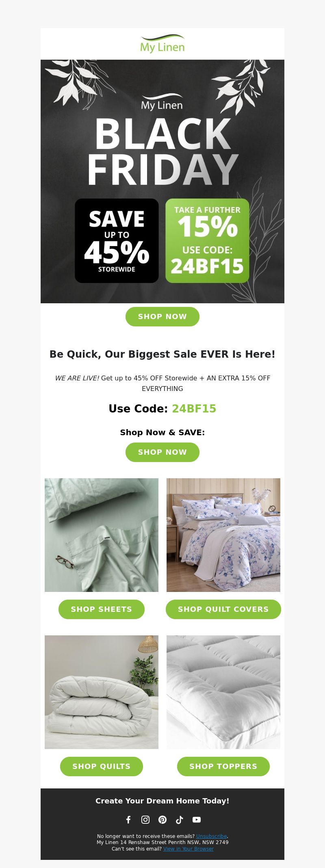Click the Black Friday hero banner

point(162,181)
